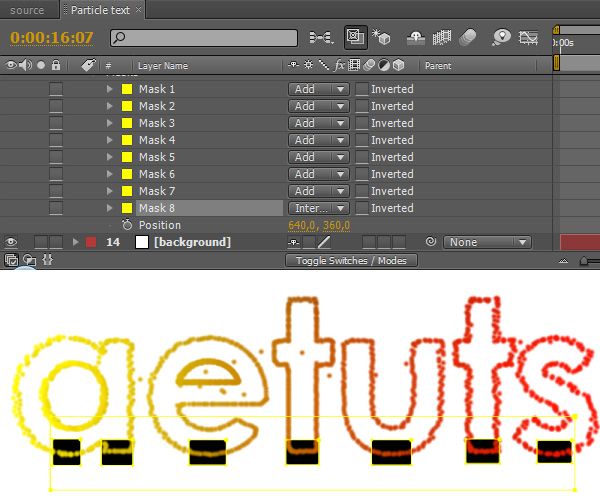Check Inverted for Mask 1
The height and width of the screenshot is (500, 600).
pos(362,89)
